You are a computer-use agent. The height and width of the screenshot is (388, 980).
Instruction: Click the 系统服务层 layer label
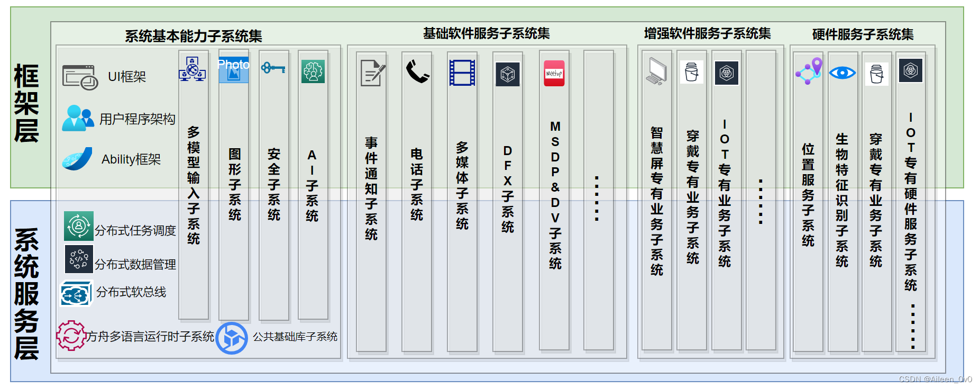click(26, 294)
